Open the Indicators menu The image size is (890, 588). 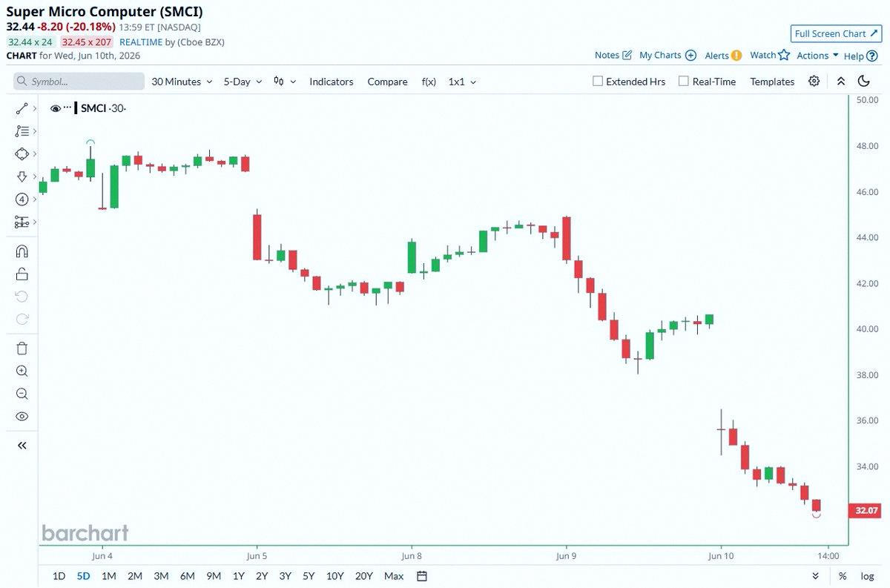(332, 82)
